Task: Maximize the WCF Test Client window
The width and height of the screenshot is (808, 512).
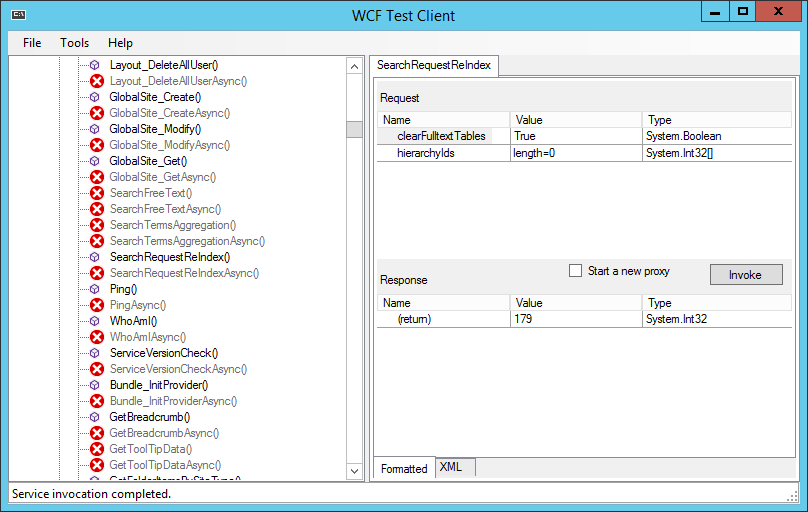Action: (x=743, y=12)
